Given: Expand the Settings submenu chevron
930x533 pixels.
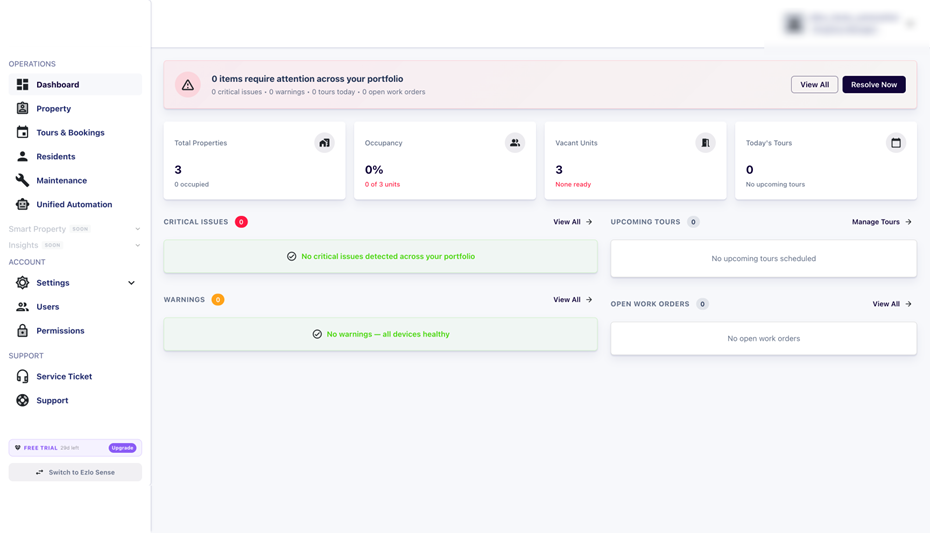Looking at the screenshot, I should [131, 283].
